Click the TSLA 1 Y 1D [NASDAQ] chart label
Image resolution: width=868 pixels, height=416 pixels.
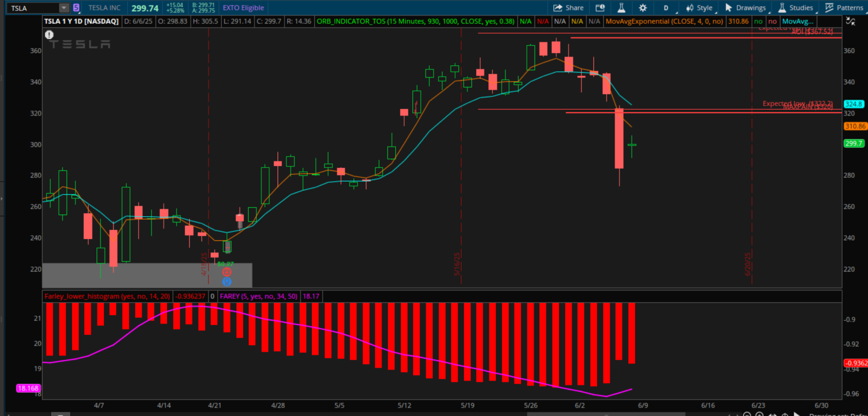tap(81, 21)
